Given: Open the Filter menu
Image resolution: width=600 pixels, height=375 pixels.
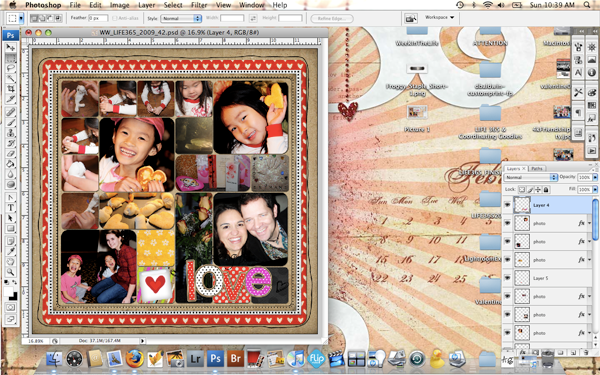Looking at the screenshot, I should (199, 5).
